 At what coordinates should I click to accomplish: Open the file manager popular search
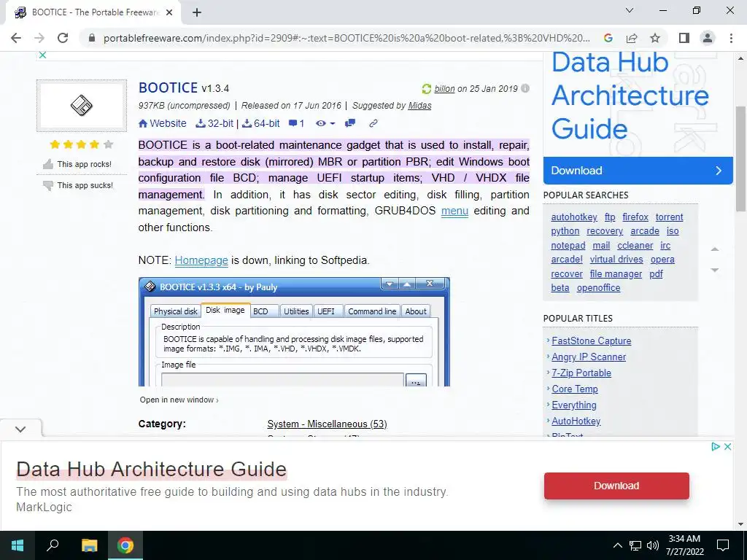click(x=616, y=274)
